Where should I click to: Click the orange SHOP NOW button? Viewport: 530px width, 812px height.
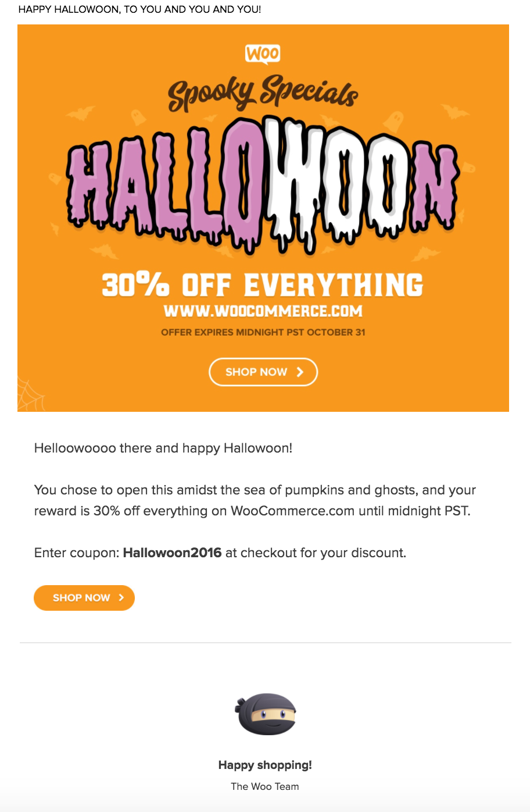pos(84,598)
